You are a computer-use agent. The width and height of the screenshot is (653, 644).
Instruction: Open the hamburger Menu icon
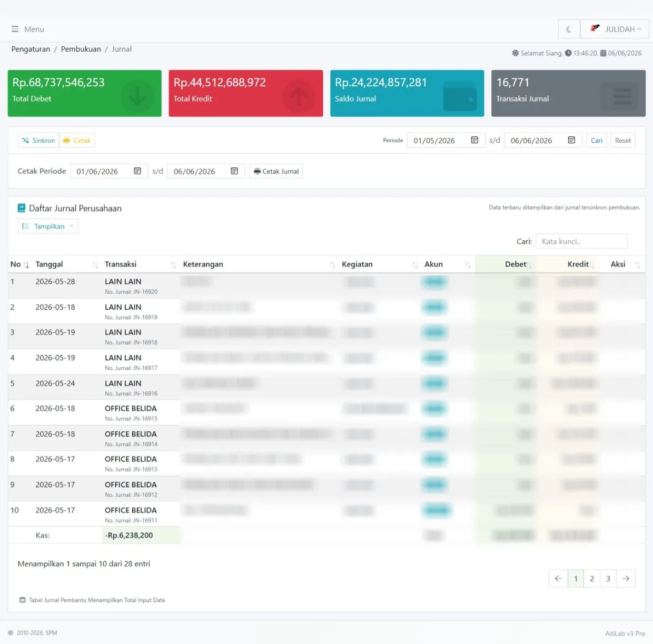tap(15, 29)
